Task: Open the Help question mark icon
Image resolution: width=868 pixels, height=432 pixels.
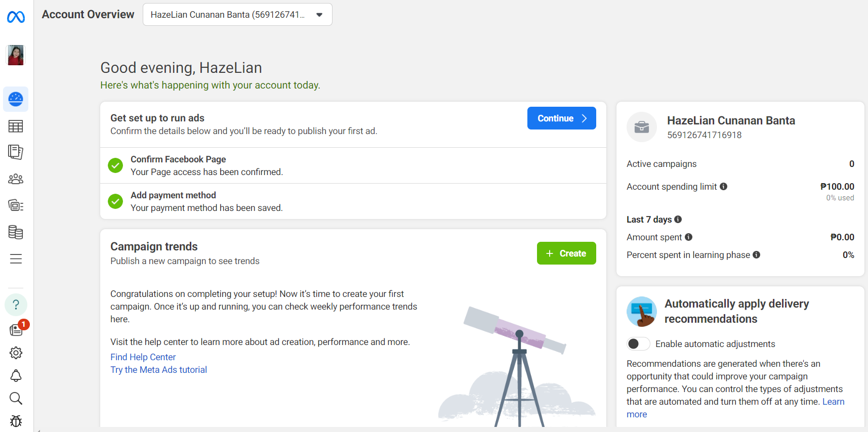Action: coord(16,305)
